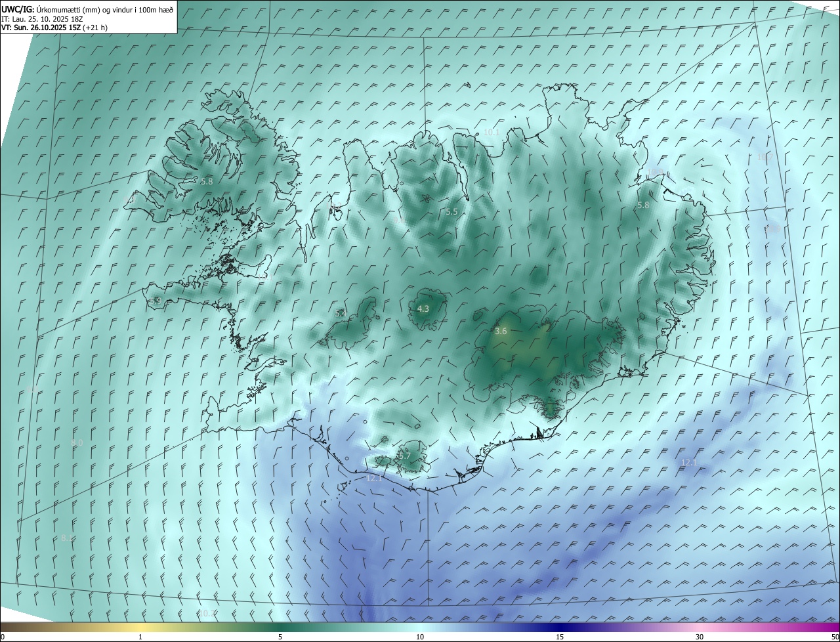Click the title text 'UWC/IG: Úrkomumætti (mm) og vindur'
Image resolution: width=840 pixels, height=642 pixels.
[68, 9]
